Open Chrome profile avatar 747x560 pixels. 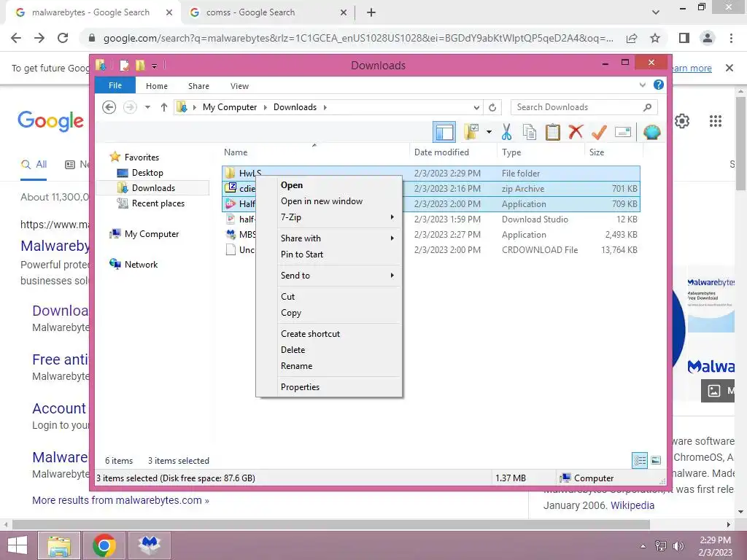pyautogui.click(x=708, y=38)
